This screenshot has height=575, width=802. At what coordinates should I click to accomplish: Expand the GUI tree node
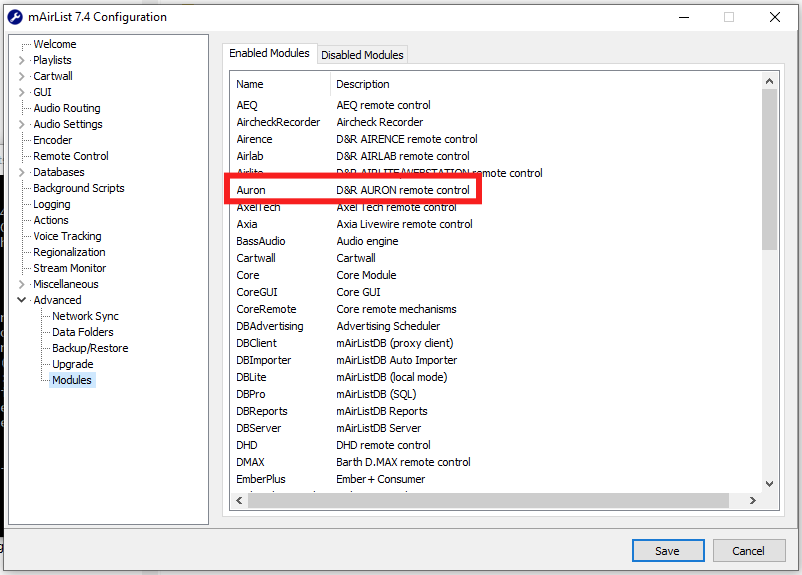coord(21,92)
